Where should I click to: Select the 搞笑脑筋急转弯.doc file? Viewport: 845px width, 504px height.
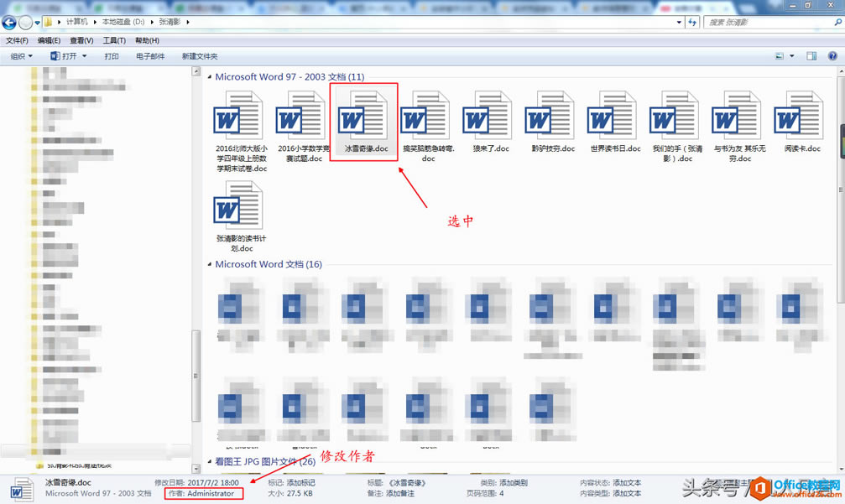pyautogui.click(x=429, y=127)
